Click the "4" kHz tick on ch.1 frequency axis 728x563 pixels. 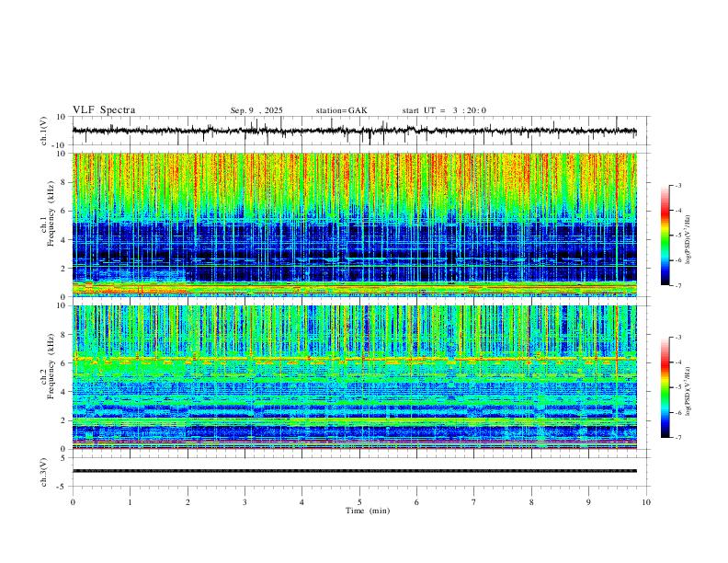64,240
